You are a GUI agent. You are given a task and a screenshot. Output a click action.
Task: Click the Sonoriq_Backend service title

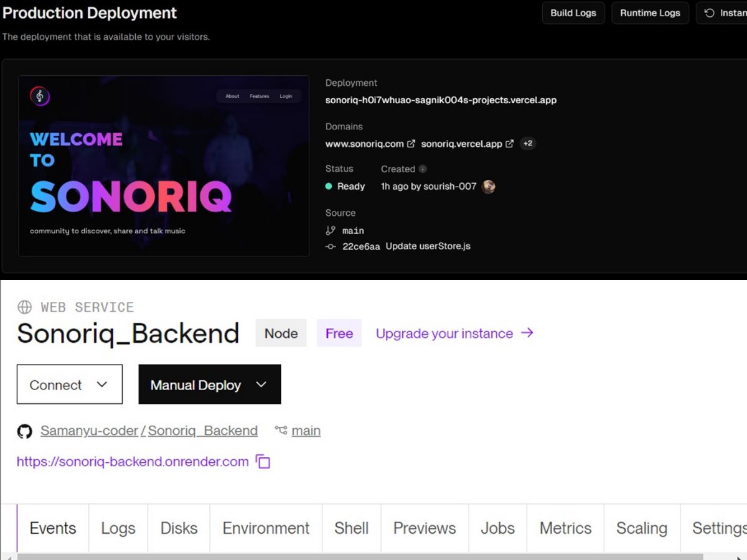[x=128, y=334]
